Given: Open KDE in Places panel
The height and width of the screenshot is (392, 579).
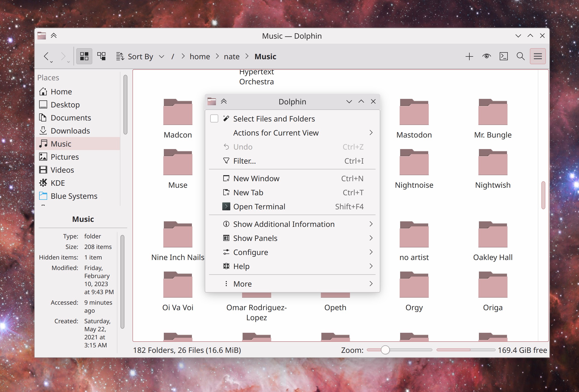Looking at the screenshot, I should [x=78, y=183].
